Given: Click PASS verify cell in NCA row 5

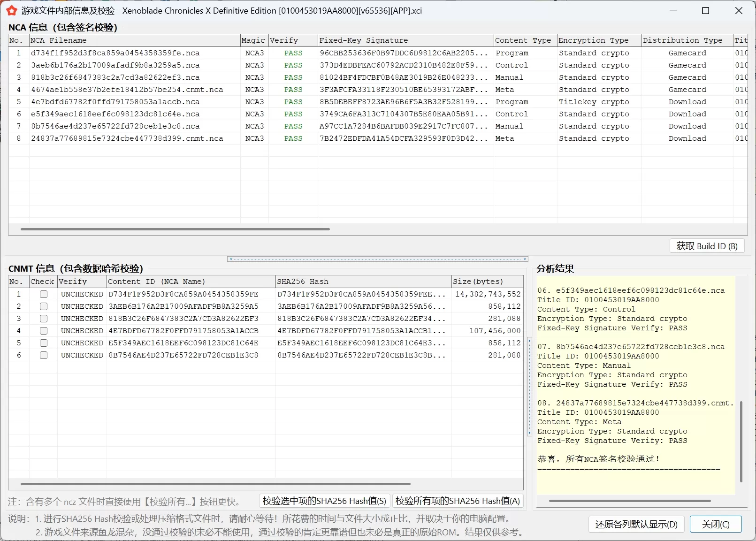Looking at the screenshot, I should 293,102.
